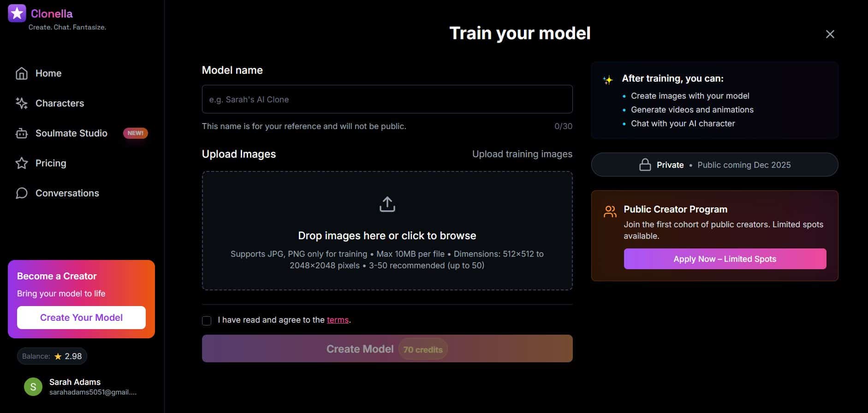Focus the Model name input field

click(x=387, y=99)
